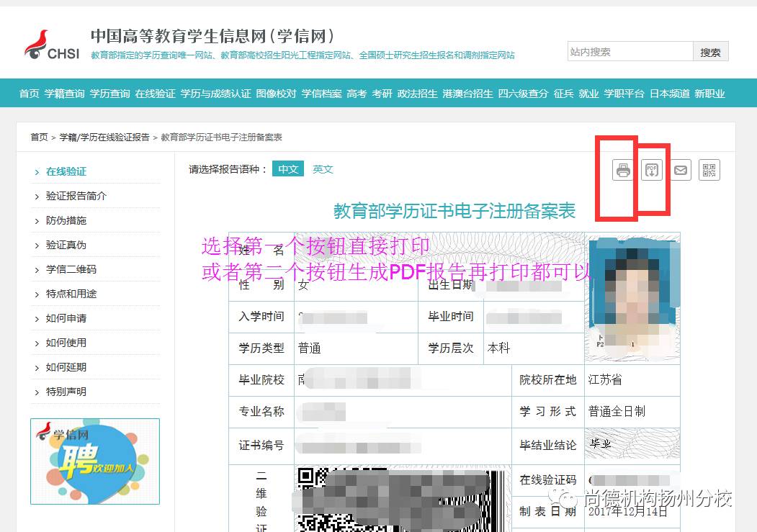Go to 在线验证 in navigation bar
Image resolution: width=757 pixels, height=532 pixels.
[156, 94]
